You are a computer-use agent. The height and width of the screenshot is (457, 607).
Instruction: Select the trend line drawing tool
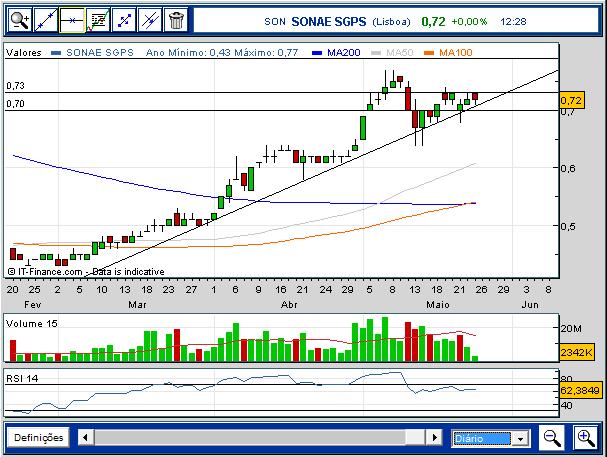[46, 20]
